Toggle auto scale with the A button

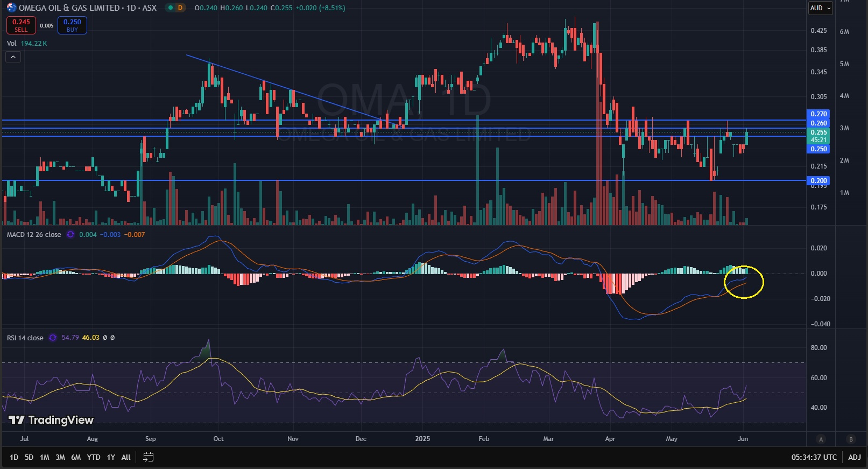(821, 439)
